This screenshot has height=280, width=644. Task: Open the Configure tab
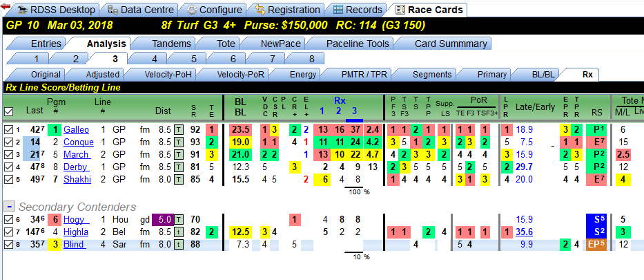214,10
